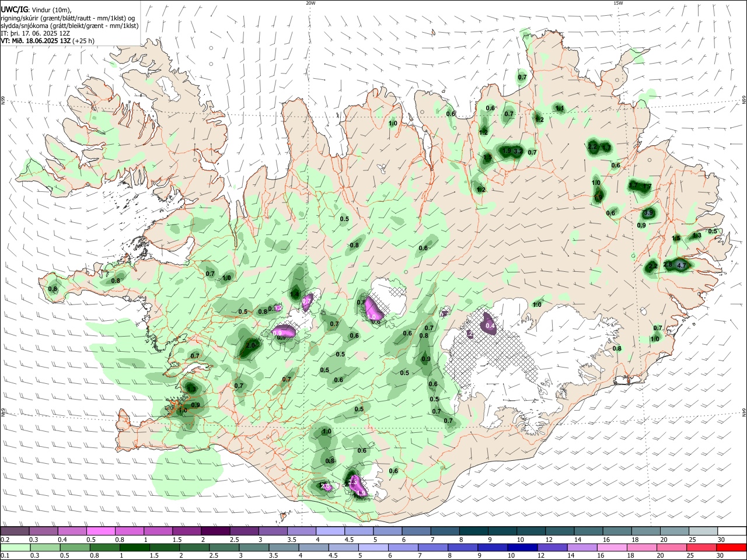Select the darkest green rain swatch at 1
Viewport: 747px width, 560px height.
tap(135, 547)
